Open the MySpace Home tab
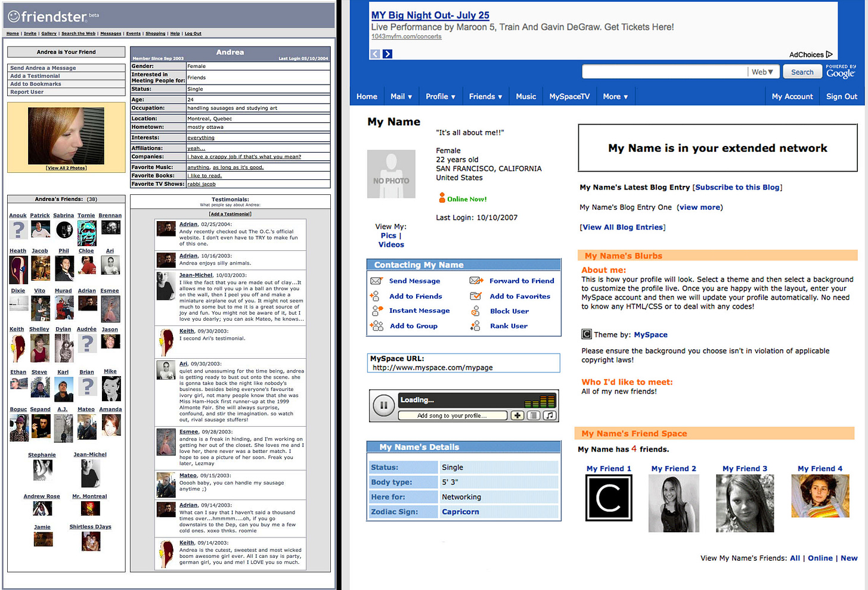Image resolution: width=868 pixels, height=590 pixels. pos(367,96)
